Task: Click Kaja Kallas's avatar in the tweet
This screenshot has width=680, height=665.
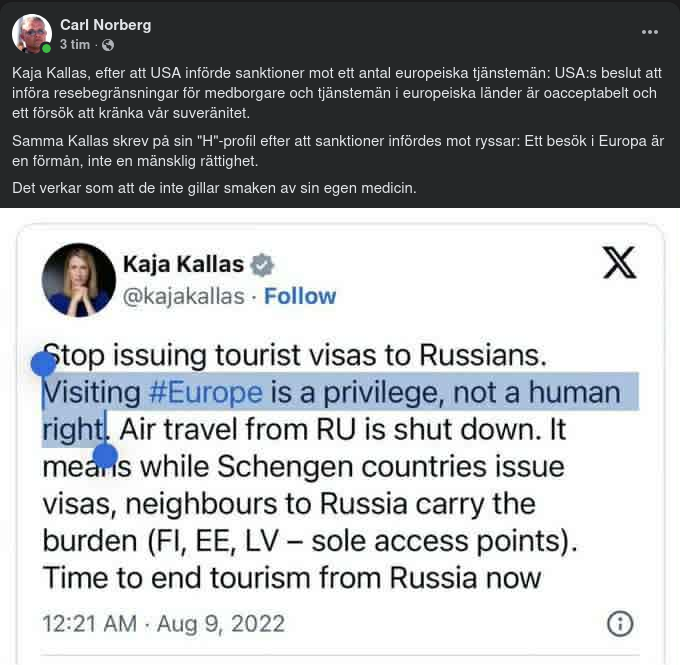Action: click(78, 280)
